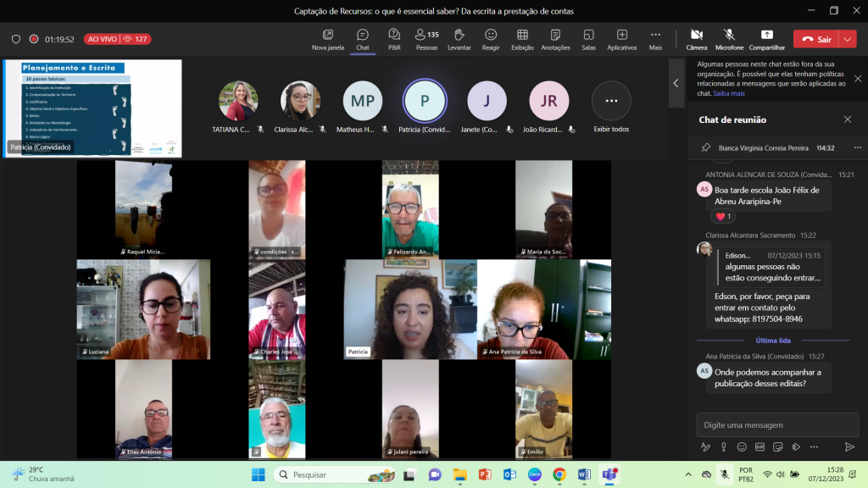868x488 pixels.
Task: Select Clarissa Alc. participant avatar
Action: click(300, 101)
